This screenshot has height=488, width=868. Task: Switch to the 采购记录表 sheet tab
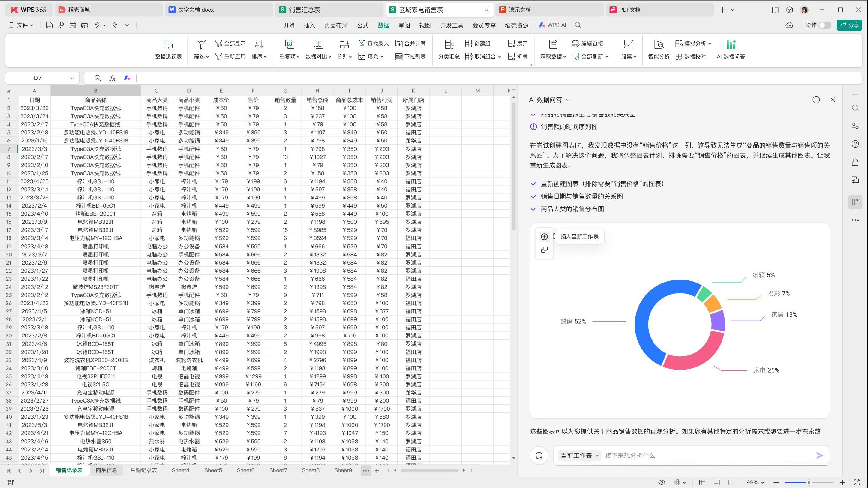[x=144, y=470]
